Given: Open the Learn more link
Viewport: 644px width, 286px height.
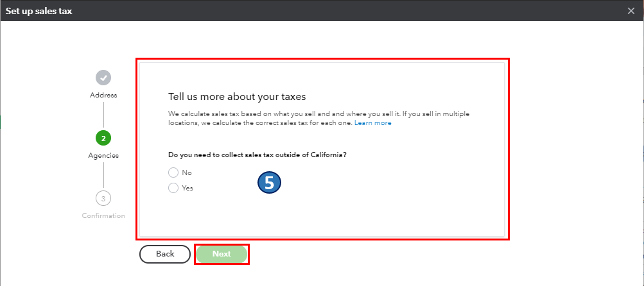Looking at the screenshot, I should pyautogui.click(x=372, y=123).
